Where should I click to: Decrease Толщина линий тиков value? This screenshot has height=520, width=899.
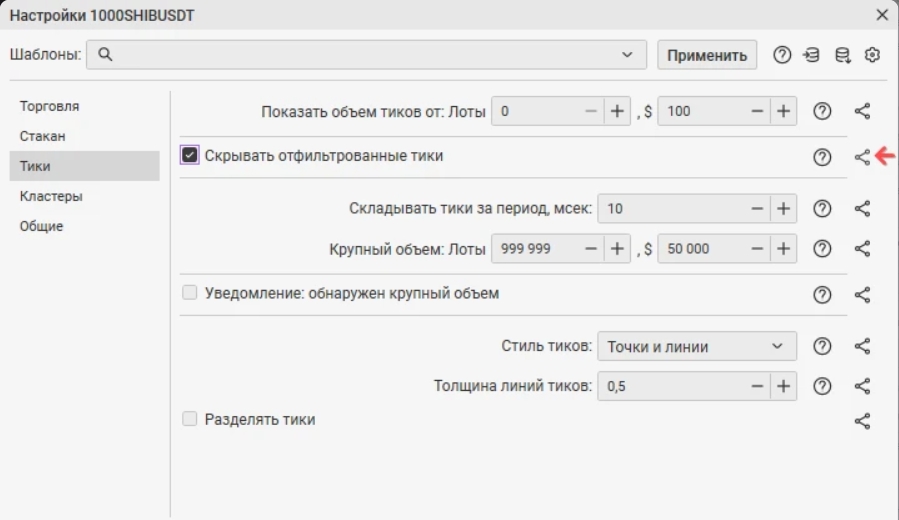pyautogui.click(x=757, y=386)
